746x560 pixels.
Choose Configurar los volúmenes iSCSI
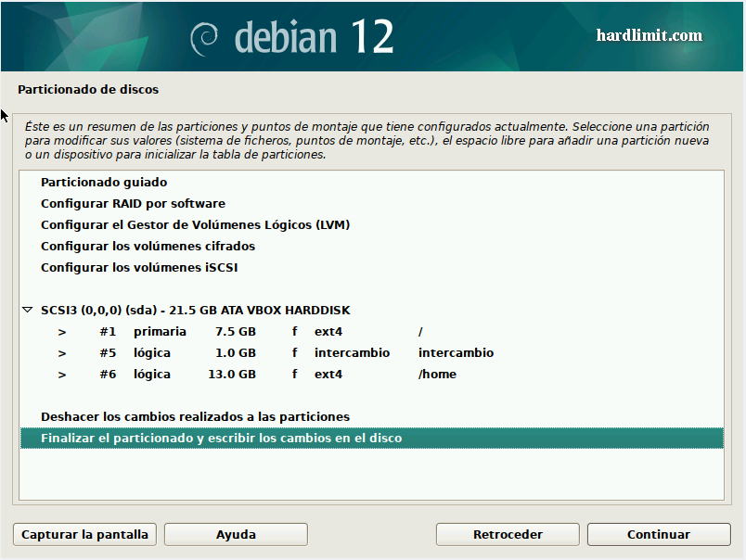tap(144, 268)
